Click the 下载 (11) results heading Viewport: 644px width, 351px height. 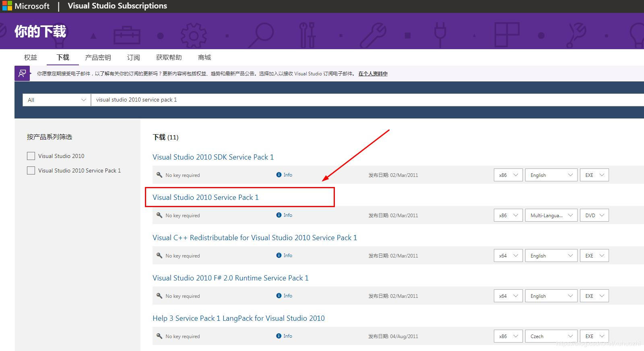tap(165, 137)
